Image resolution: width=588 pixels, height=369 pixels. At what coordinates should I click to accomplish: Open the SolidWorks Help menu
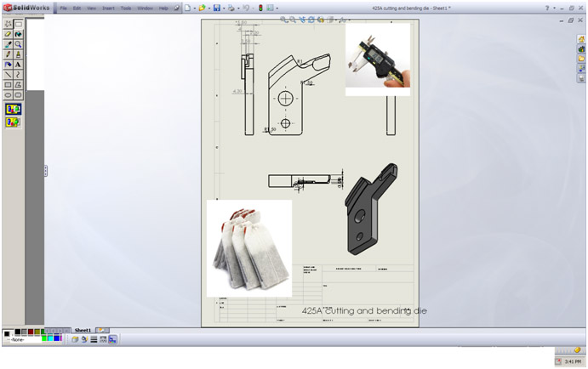pyautogui.click(x=163, y=8)
